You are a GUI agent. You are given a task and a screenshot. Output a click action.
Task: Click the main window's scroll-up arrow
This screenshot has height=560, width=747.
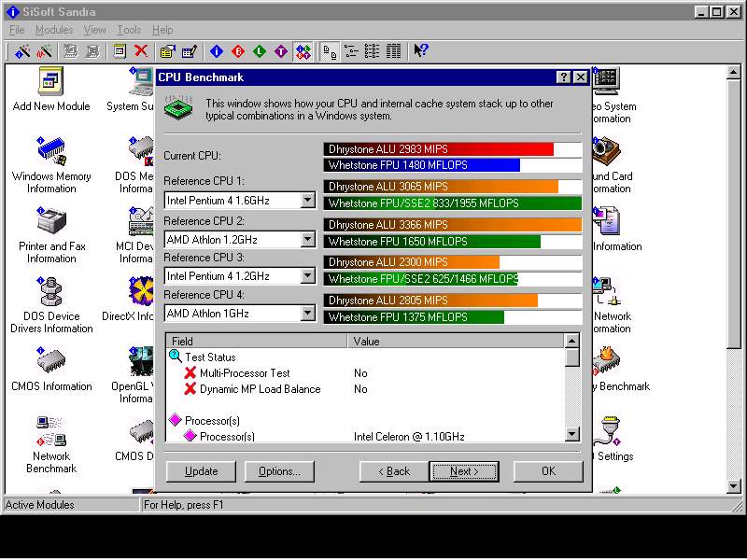734,73
